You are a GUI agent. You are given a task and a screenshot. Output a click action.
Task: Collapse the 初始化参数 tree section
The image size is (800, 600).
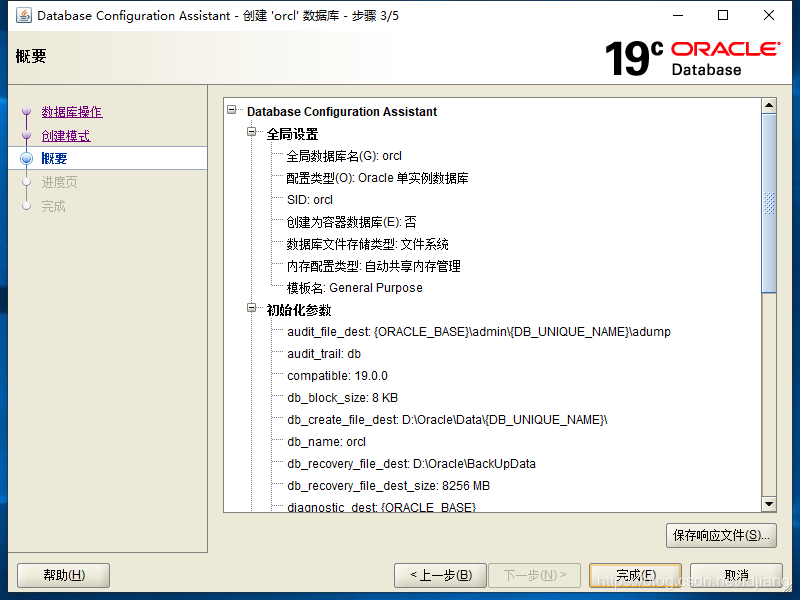pyautogui.click(x=252, y=308)
